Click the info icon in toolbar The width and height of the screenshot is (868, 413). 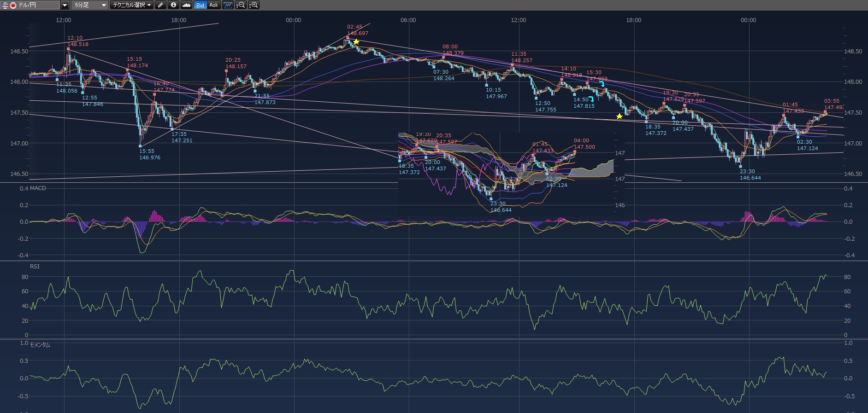[x=173, y=5]
